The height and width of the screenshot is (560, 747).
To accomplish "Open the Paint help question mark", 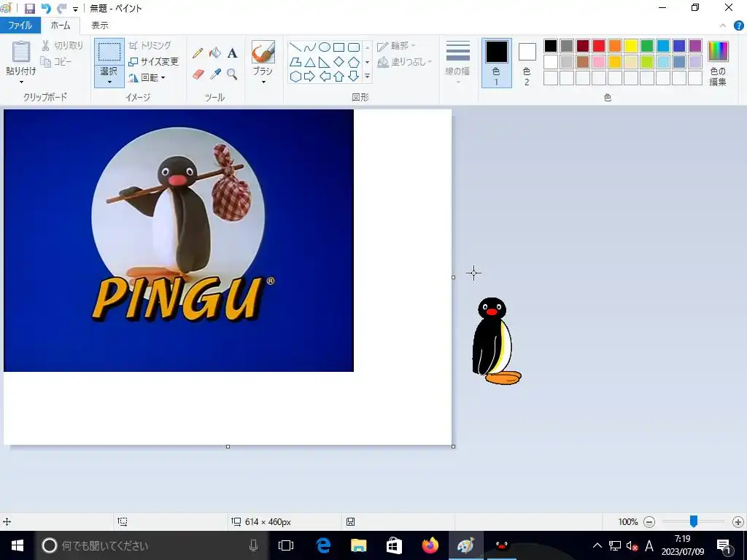I will (738, 26).
